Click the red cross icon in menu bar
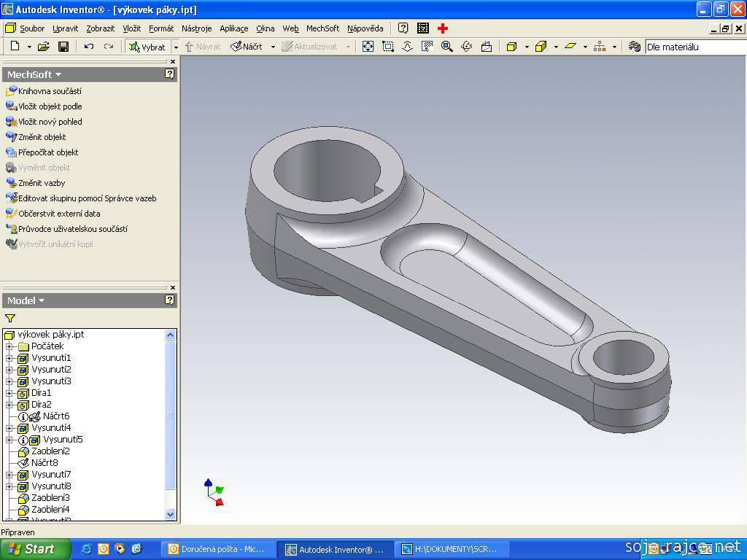The height and width of the screenshot is (560, 747). [443, 28]
